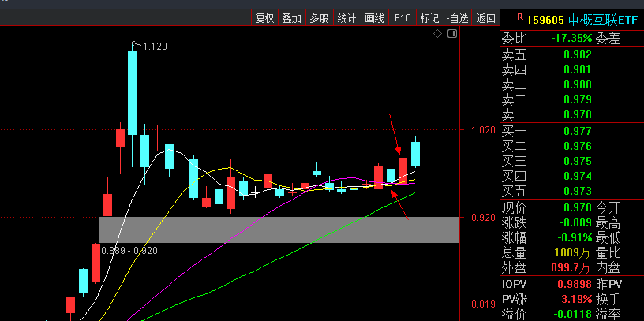Open the 统计 statistics tool
Screen dimensions: 644x321
click(346, 18)
